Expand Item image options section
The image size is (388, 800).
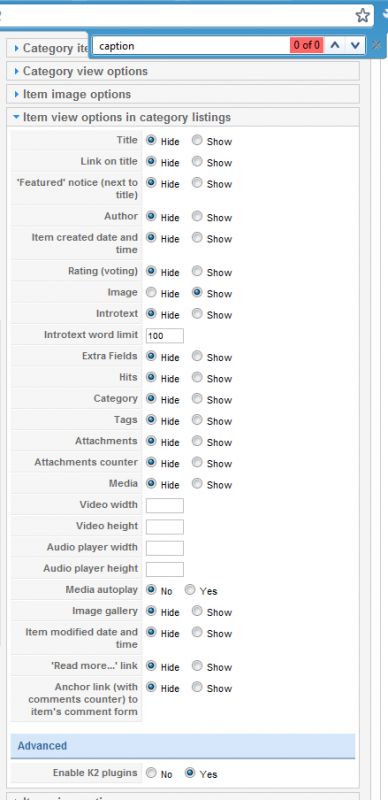coord(183,94)
